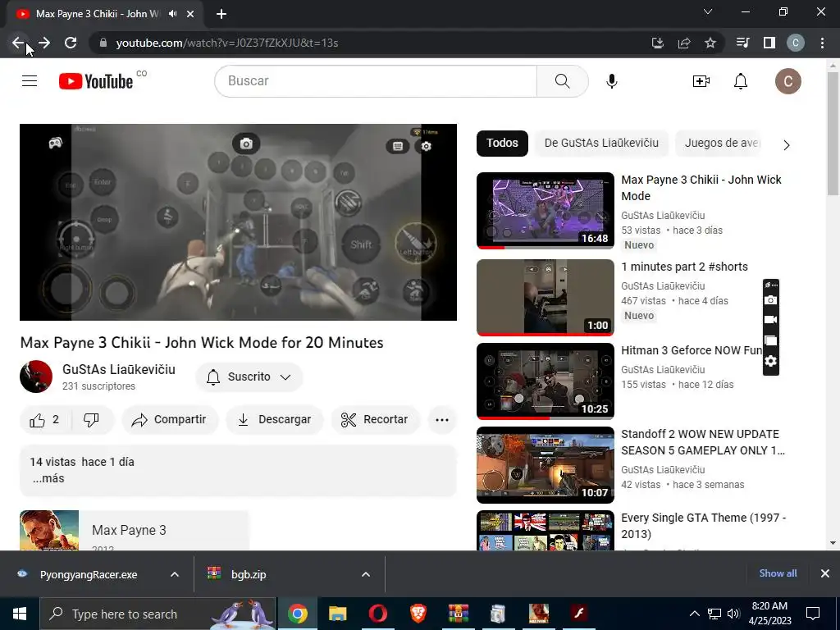Install or save page icon in address bar
Screen dimensions: 840x630
[x=657, y=43]
